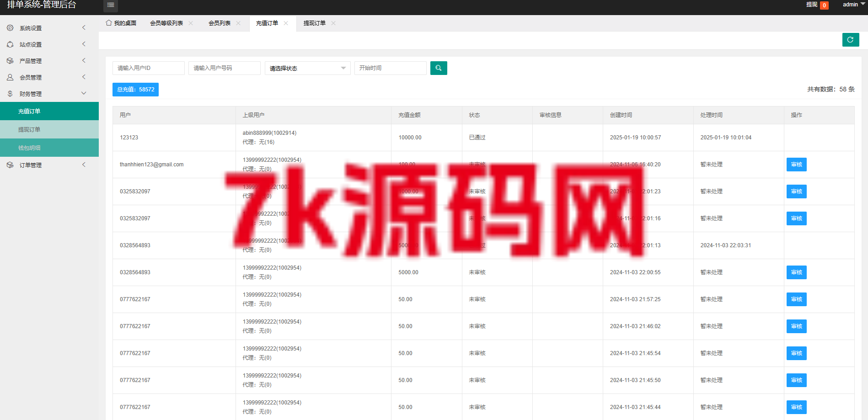The width and height of the screenshot is (868, 420).
Task: Click upstream user abin888999(1002914)
Action: point(270,133)
